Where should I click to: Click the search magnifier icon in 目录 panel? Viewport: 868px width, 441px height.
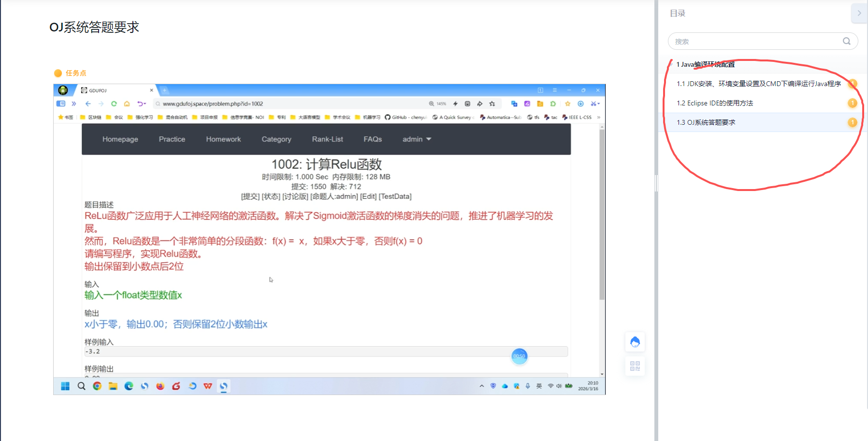846,41
